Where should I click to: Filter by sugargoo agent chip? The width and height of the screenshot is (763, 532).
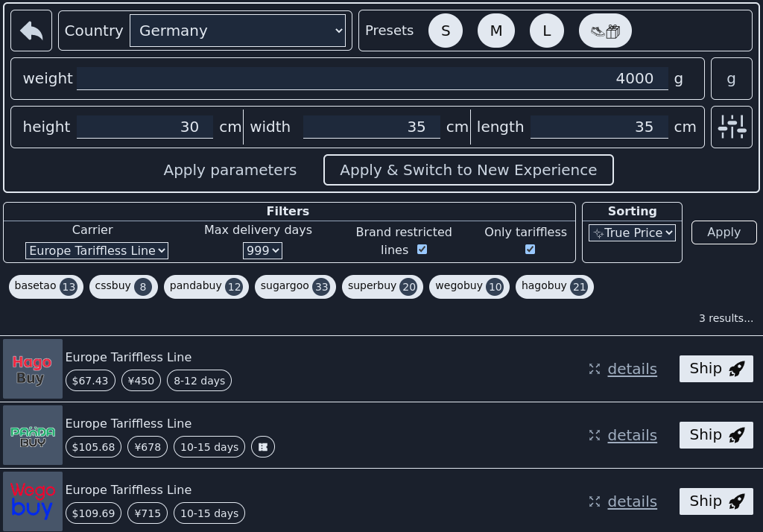(x=295, y=286)
